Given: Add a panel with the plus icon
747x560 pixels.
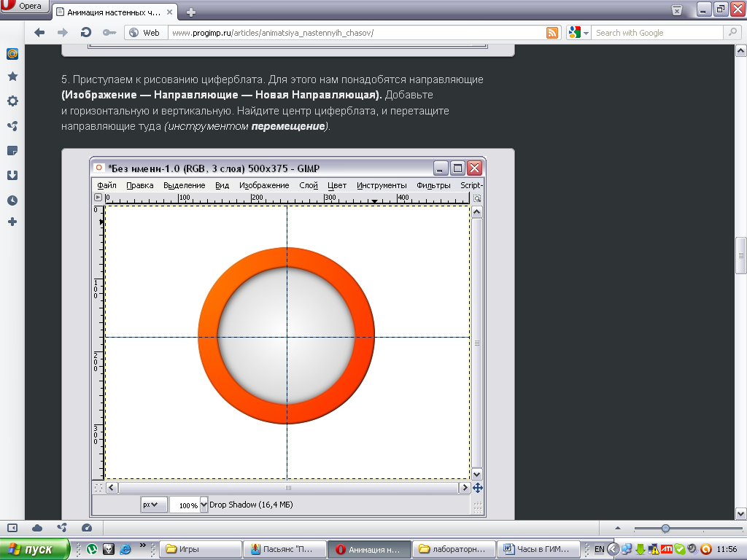Looking at the screenshot, I should click(12, 222).
